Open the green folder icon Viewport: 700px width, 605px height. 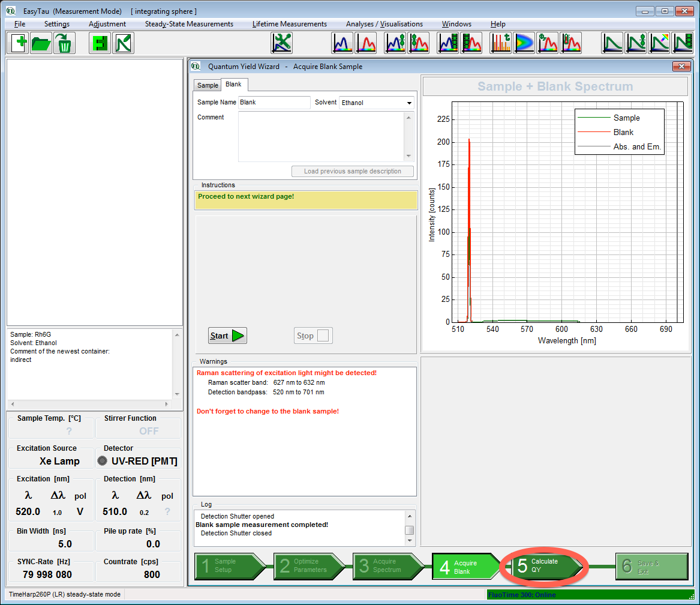(x=41, y=43)
